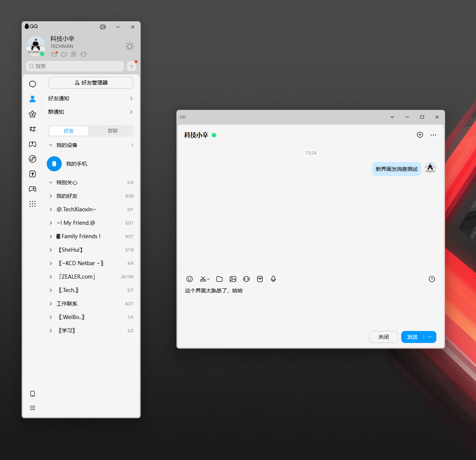Open the three dots chat options
The image size is (476, 460).
(433, 135)
